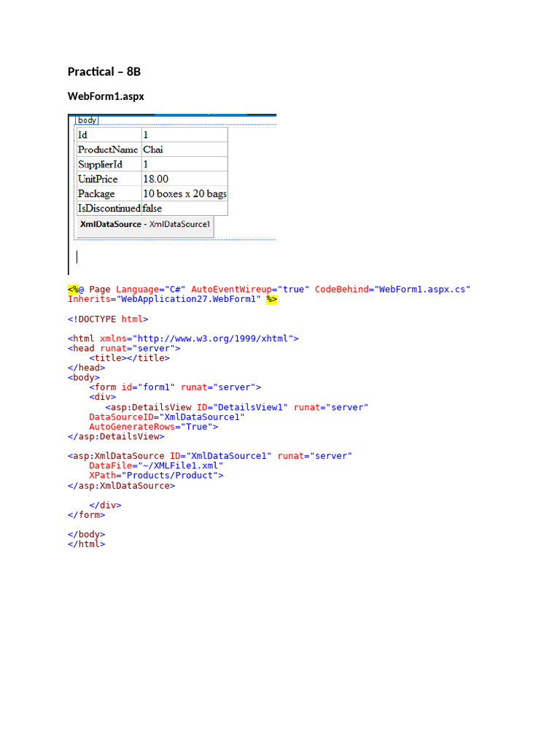Click the 'Practical – 8B' heading
The height and width of the screenshot is (747, 560).
(104, 72)
